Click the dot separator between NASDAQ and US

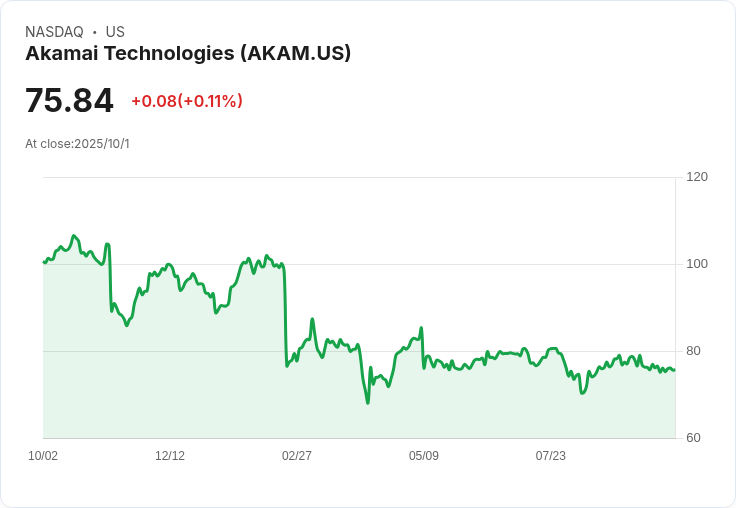coord(94,32)
